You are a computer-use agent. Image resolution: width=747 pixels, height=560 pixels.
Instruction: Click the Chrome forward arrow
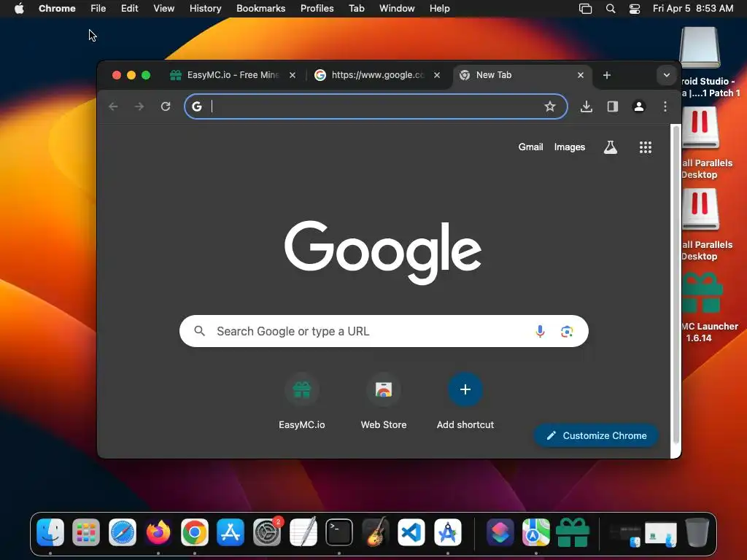tap(139, 106)
